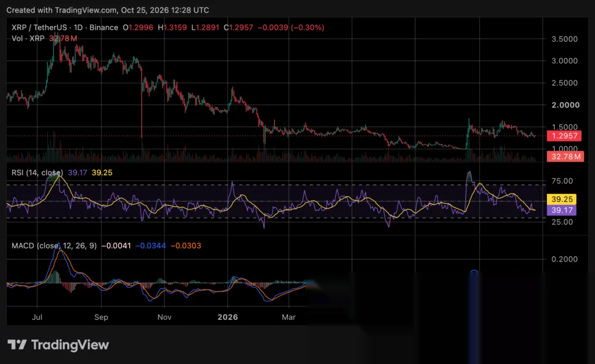The height and width of the screenshot is (364, 595).
Task: Click the Jul label on time axis
Action: [x=37, y=317]
